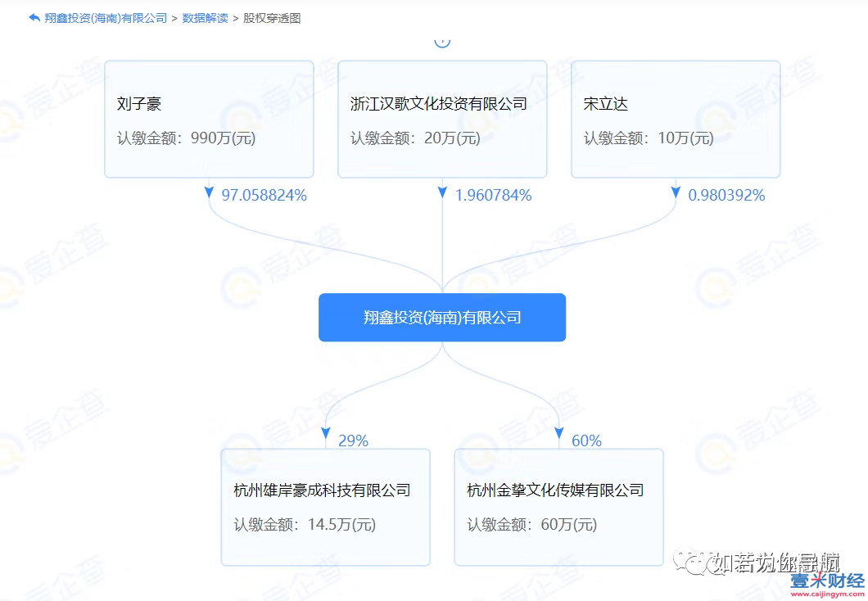Click arrow marker beside 29%

tap(326, 433)
